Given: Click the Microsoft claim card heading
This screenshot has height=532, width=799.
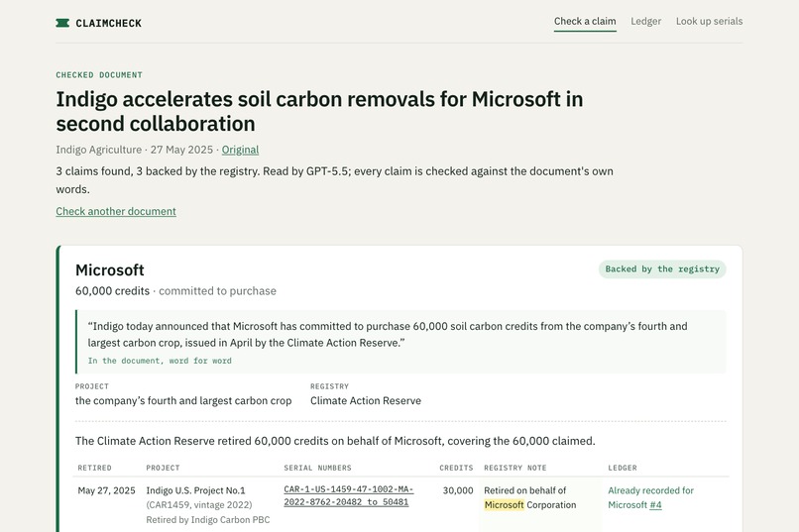Looking at the screenshot, I should pos(110,269).
